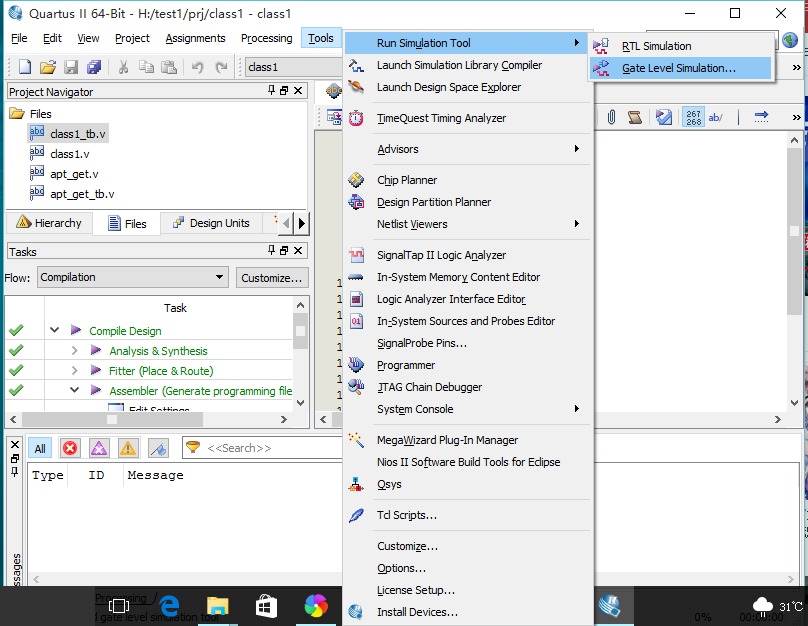808x626 pixels.
Task: Click All messages filter button
Action: [40, 448]
